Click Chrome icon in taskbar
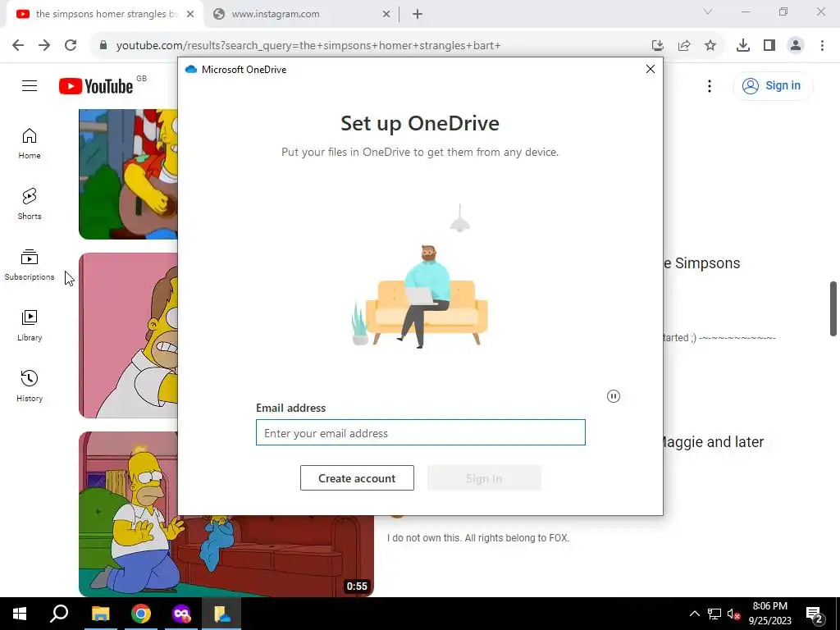Viewport: 840px width, 630px height. pos(141,614)
